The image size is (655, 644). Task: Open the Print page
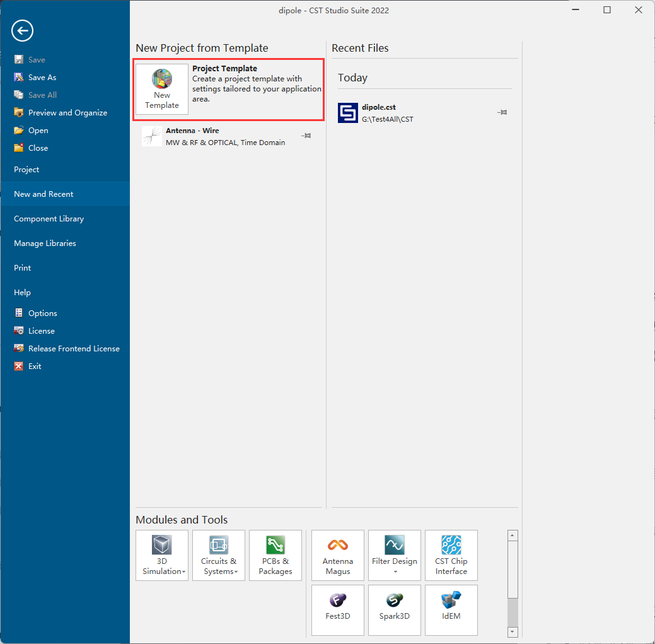point(65,268)
